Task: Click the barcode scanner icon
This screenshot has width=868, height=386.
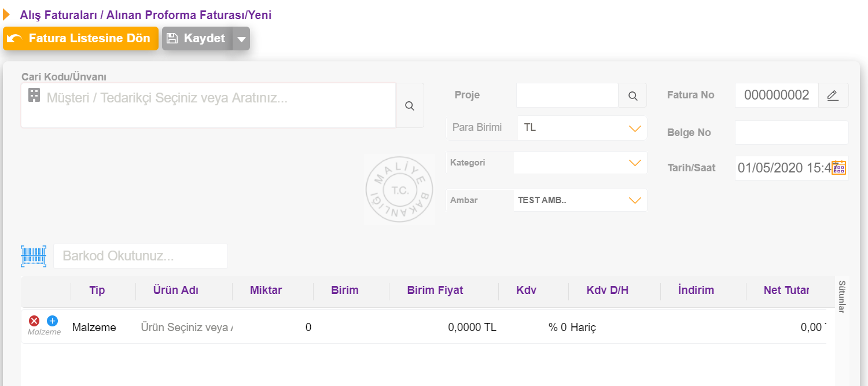Action: [34, 256]
